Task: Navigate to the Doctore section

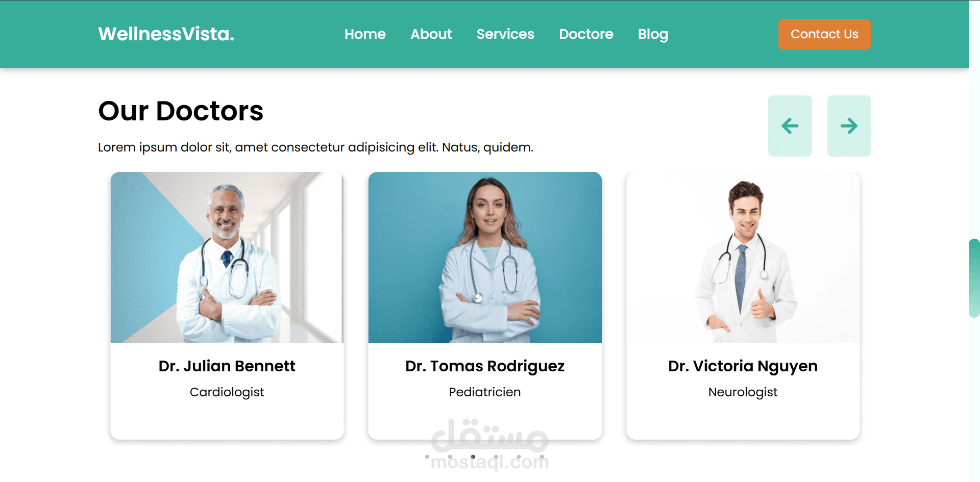Action: coord(586,34)
